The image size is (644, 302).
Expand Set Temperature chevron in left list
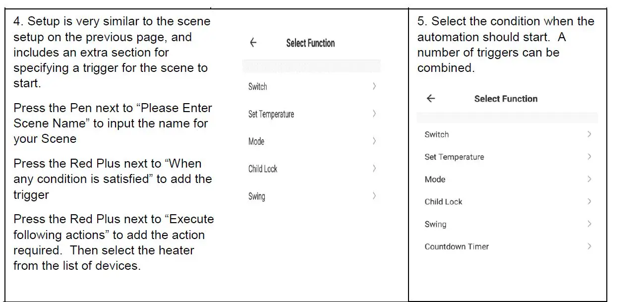[x=374, y=114]
